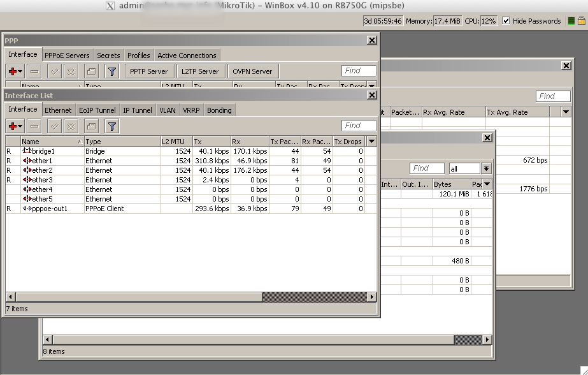The image size is (588, 375).
Task: Switch to VLAN tab
Action: point(168,110)
